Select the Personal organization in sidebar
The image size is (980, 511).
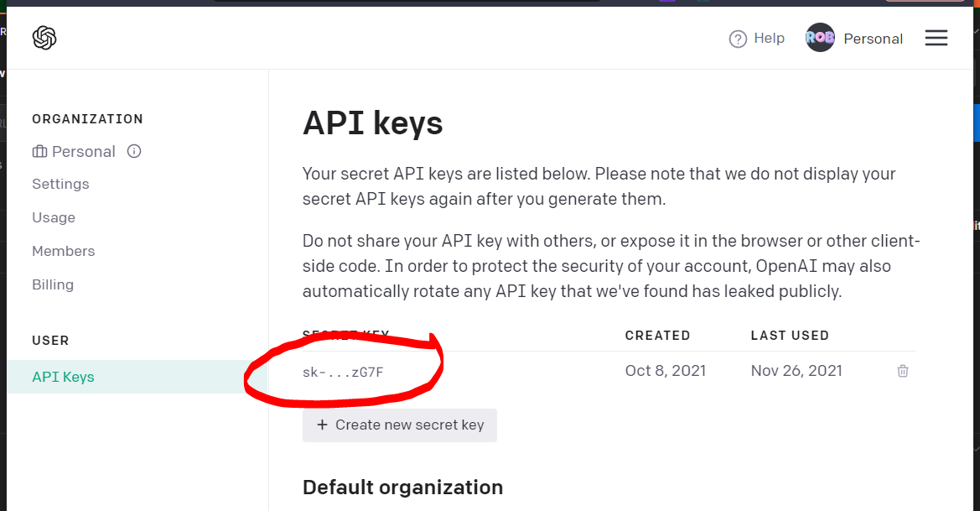coord(84,151)
